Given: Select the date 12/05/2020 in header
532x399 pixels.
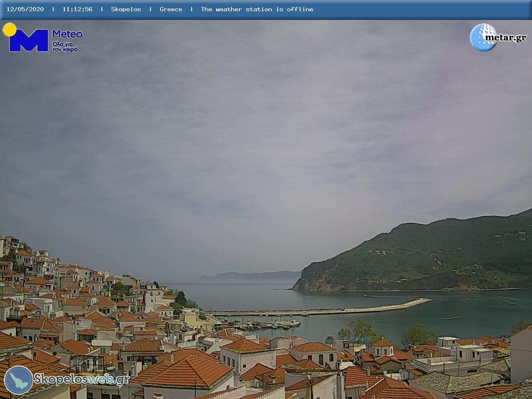Looking at the screenshot, I should click(x=25, y=9).
